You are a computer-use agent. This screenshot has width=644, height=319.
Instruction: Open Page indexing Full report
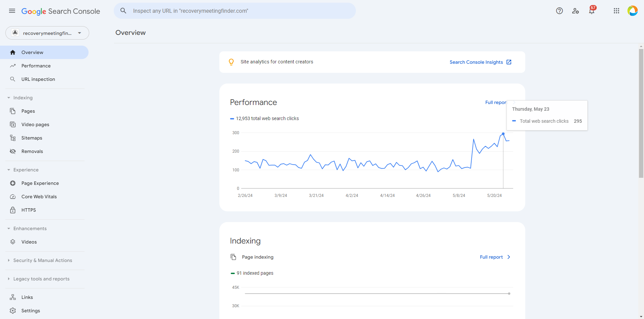(495, 257)
